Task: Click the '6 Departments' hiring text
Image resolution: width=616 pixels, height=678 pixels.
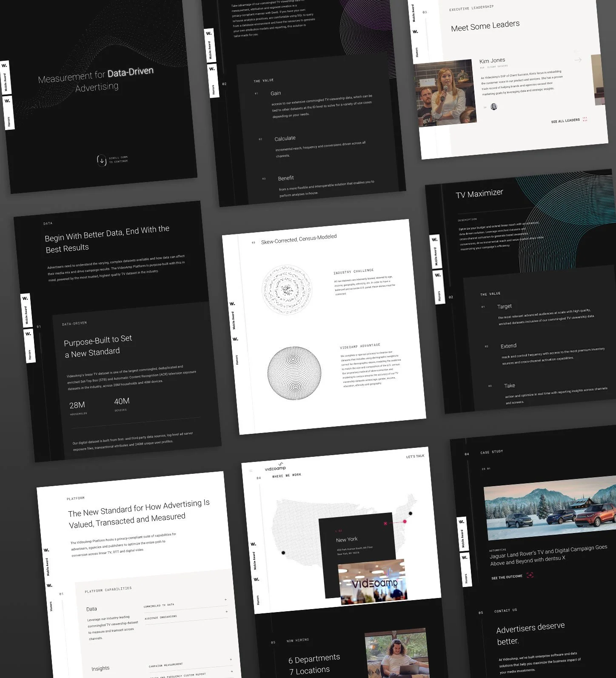Action: click(x=314, y=659)
